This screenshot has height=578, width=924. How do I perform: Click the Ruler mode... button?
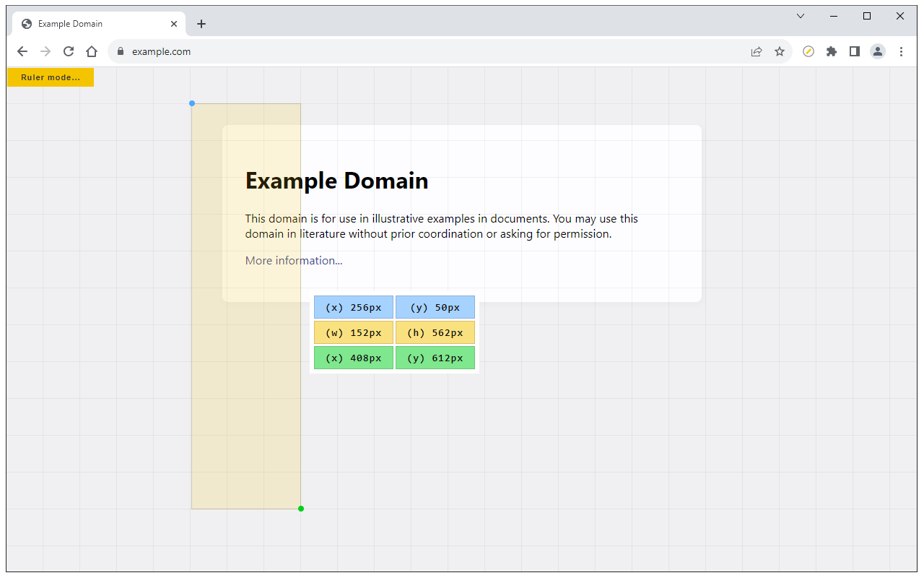point(51,77)
